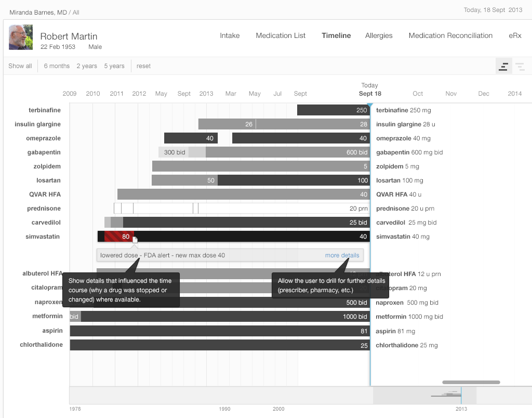Click the red striped simvastatin 80 segment
This screenshot has height=418, width=532.
click(x=118, y=237)
